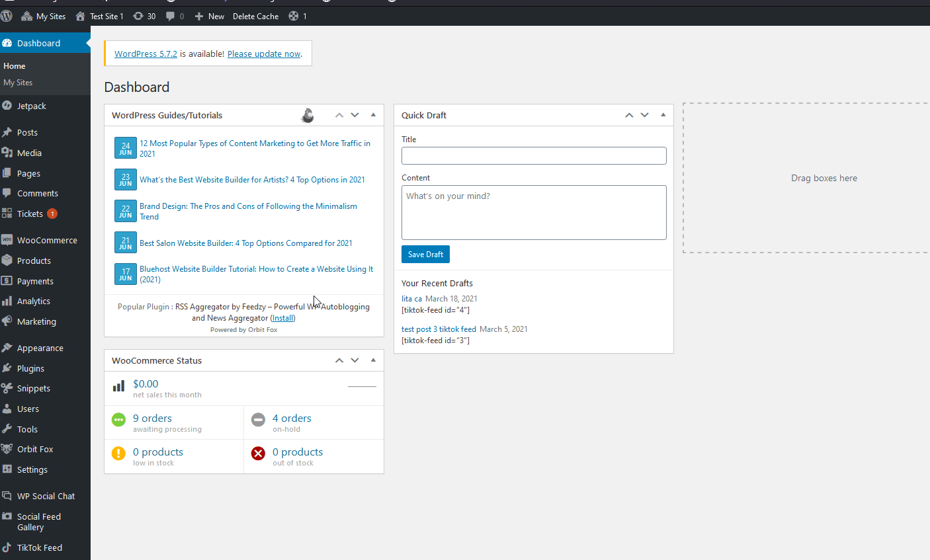Open Appearance sidebar menu
The image size is (930, 560).
click(45, 348)
